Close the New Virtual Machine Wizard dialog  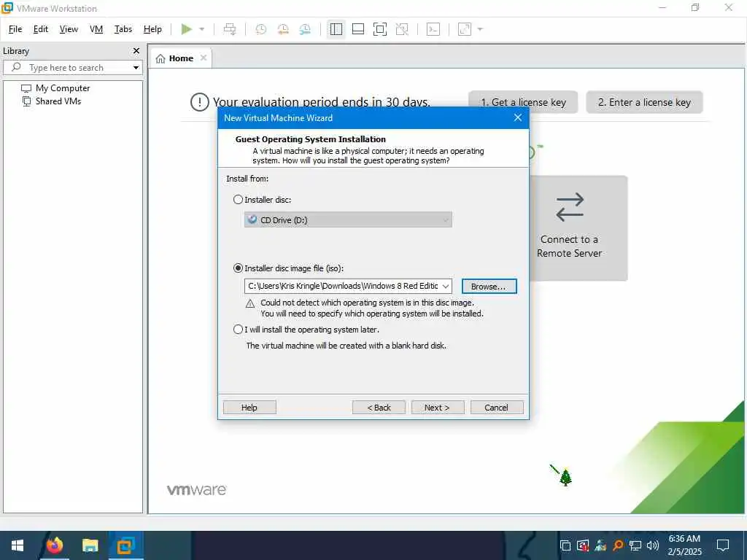(518, 117)
